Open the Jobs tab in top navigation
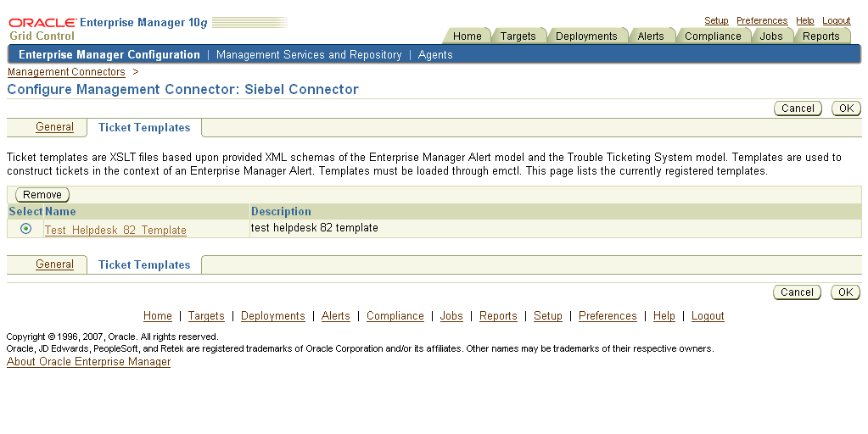The height and width of the screenshot is (434, 868). (771, 36)
